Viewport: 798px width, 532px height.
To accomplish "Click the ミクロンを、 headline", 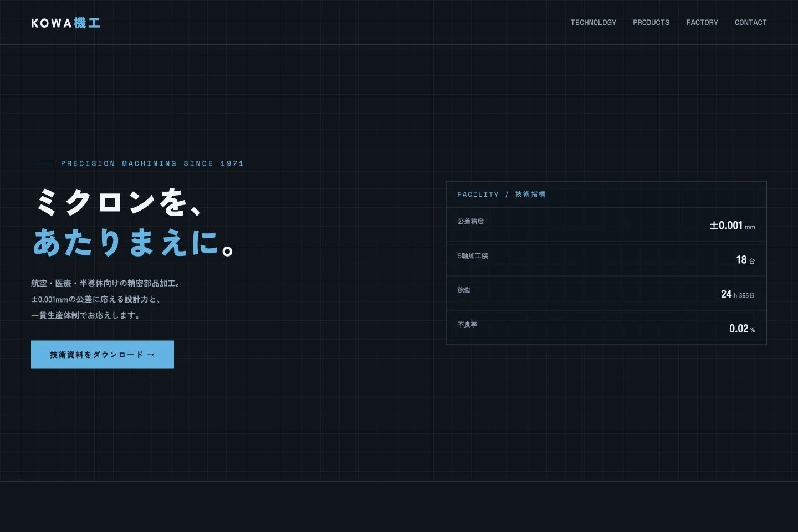I will point(119,201).
